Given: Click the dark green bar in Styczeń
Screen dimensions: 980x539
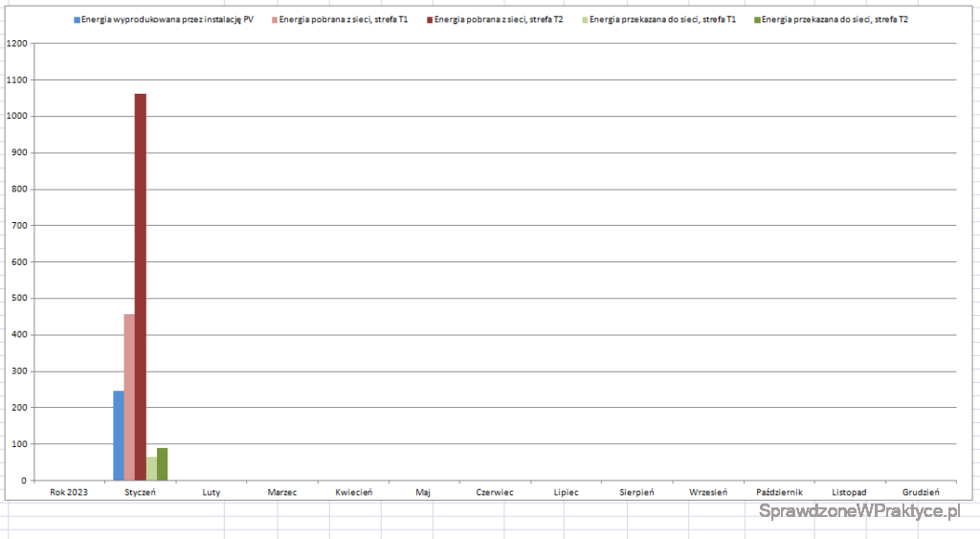Looking at the screenshot, I should [x=163, y=464].
